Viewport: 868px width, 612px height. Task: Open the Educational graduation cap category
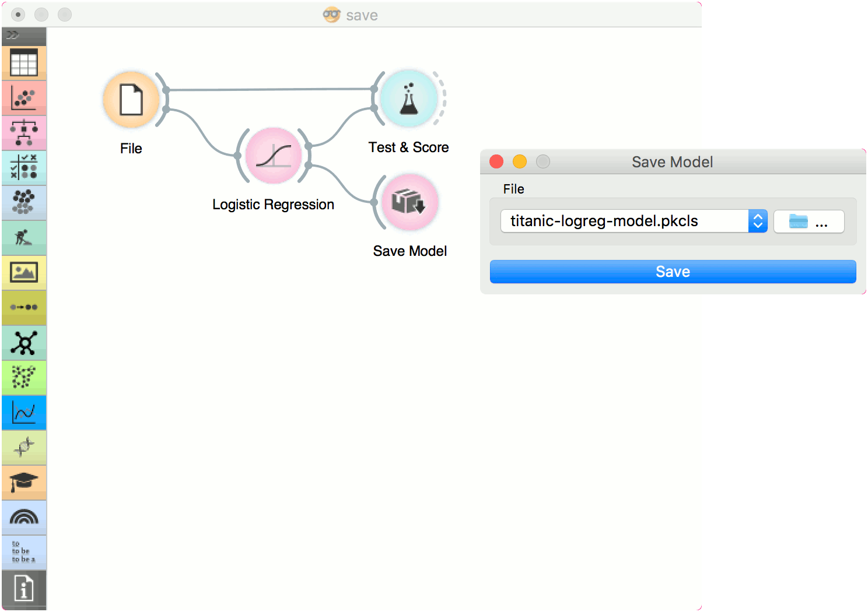[x=24, y=483]
